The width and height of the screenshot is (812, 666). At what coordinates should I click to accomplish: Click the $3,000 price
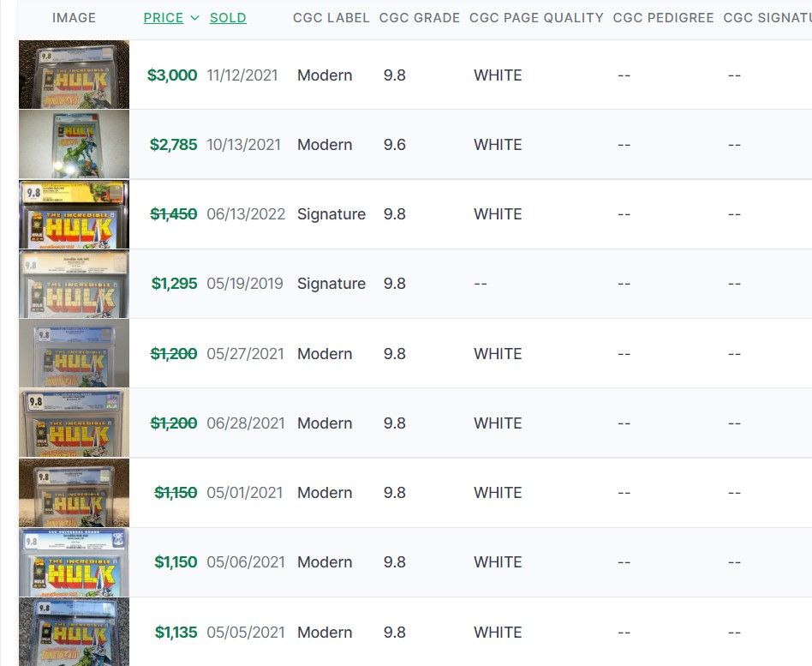[x=172, y=75]
